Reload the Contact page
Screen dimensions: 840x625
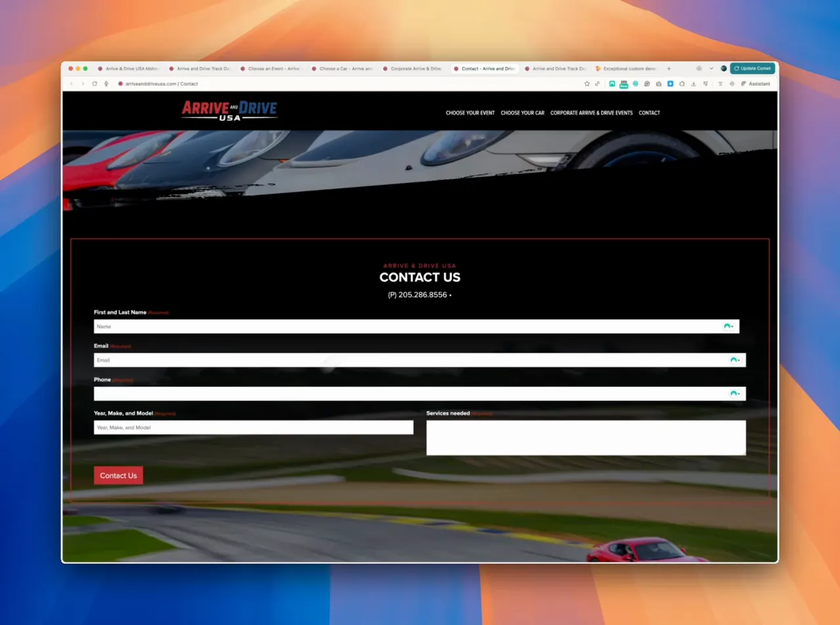tap(96, 83)
